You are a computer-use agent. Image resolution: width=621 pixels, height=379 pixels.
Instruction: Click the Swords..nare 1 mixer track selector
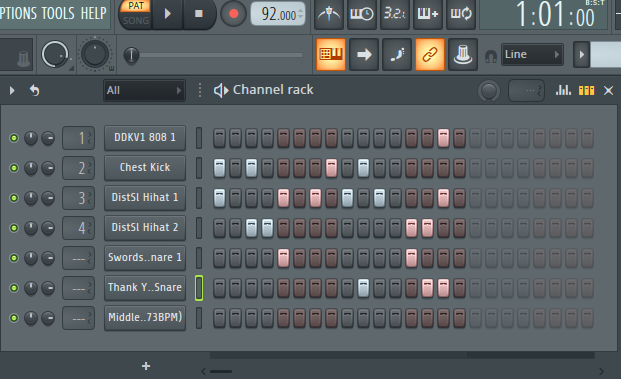click(78, 258)
